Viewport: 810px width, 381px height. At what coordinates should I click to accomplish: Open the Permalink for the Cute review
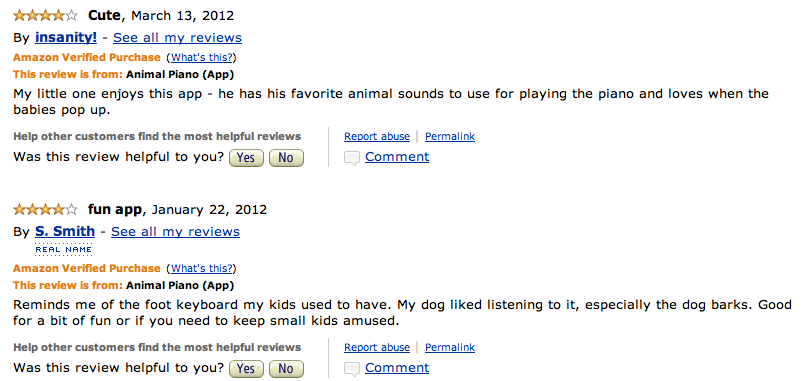click(x=450, y=136)
